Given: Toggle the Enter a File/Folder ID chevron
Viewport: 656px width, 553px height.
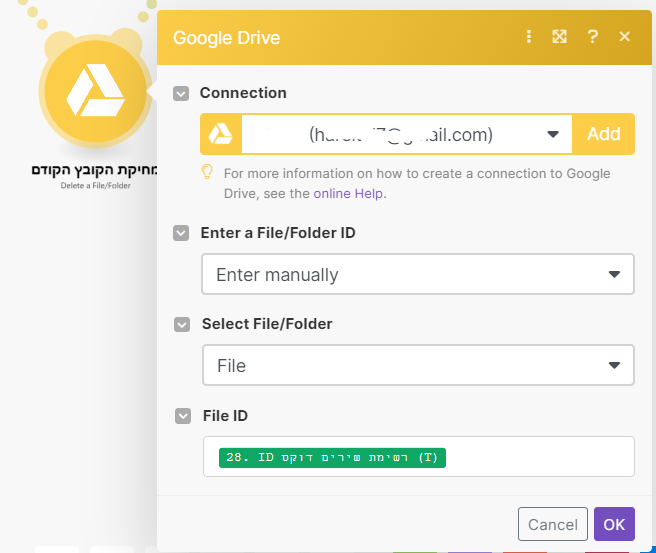Looking at the screenshot, I should [x=181, y=233].
